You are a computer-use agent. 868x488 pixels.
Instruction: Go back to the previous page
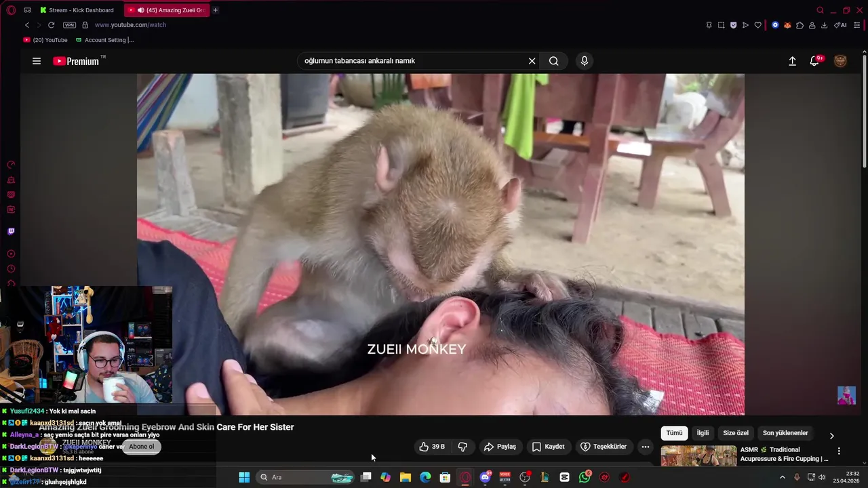click(x=27, y=25)
